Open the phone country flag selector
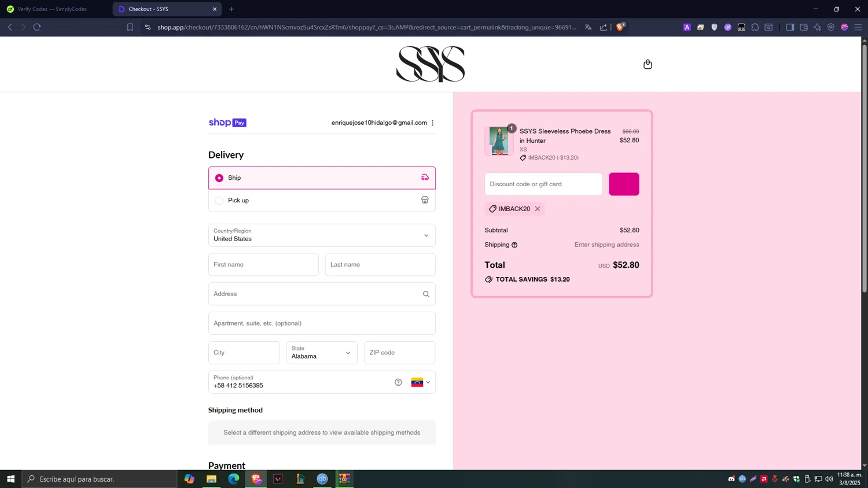868x488 pixels. (421, 382)
